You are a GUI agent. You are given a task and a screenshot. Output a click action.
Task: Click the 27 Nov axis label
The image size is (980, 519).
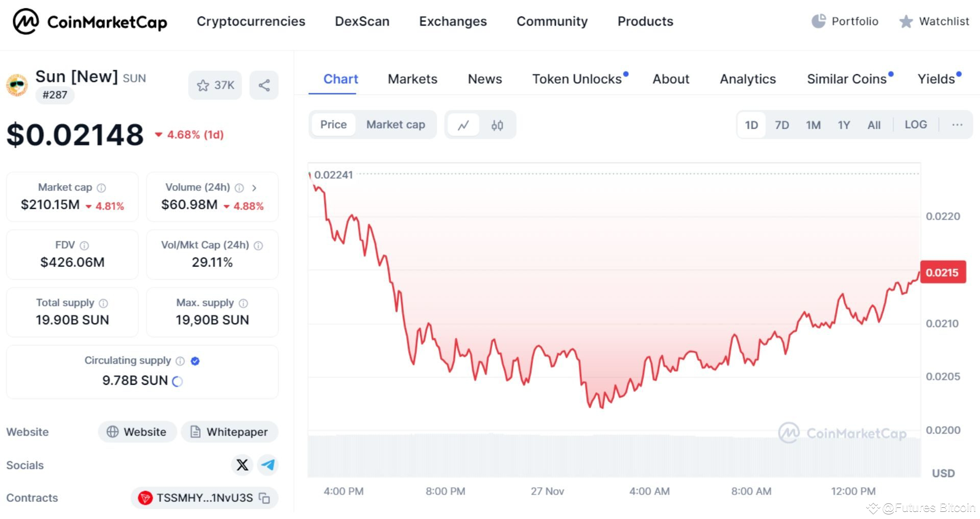coord(547,491)
